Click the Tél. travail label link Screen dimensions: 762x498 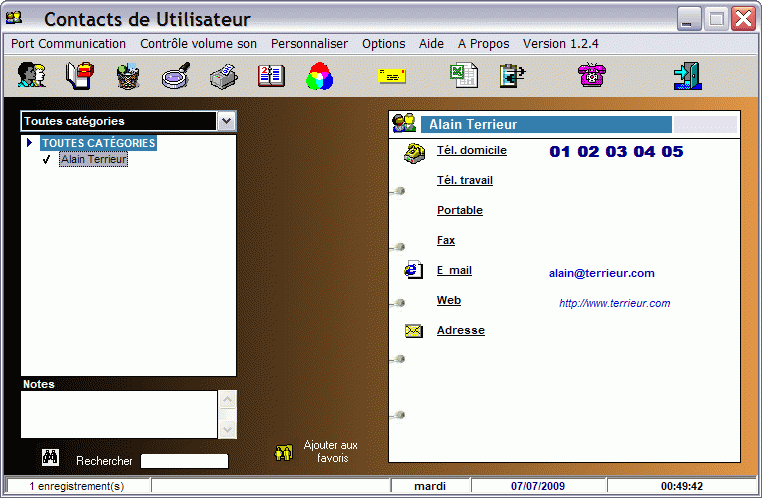(x=465, y=180)
